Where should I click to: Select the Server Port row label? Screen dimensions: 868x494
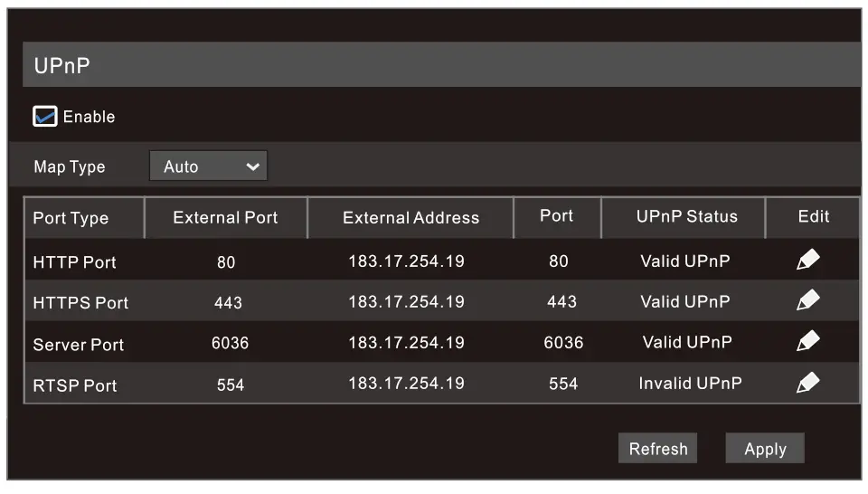[79, 345]
